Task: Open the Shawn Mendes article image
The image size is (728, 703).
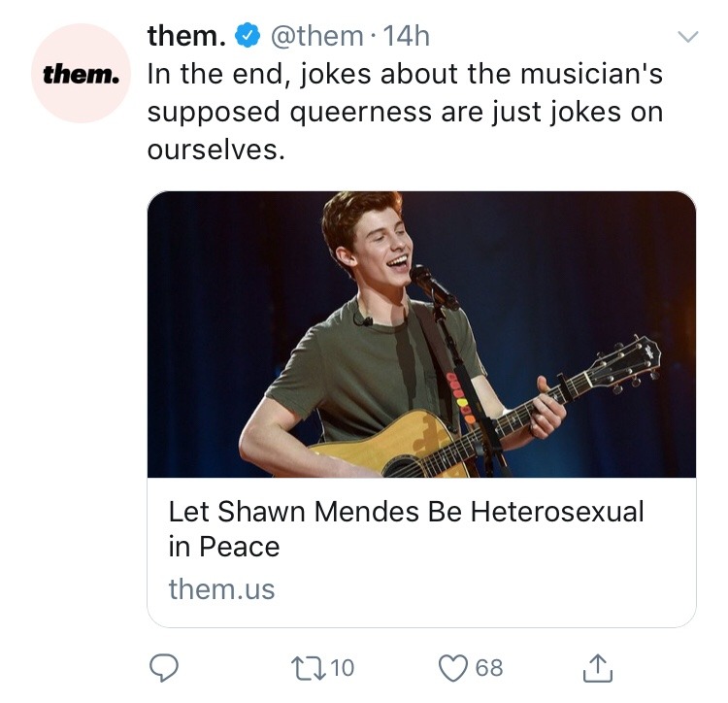Action: (421, 333)
